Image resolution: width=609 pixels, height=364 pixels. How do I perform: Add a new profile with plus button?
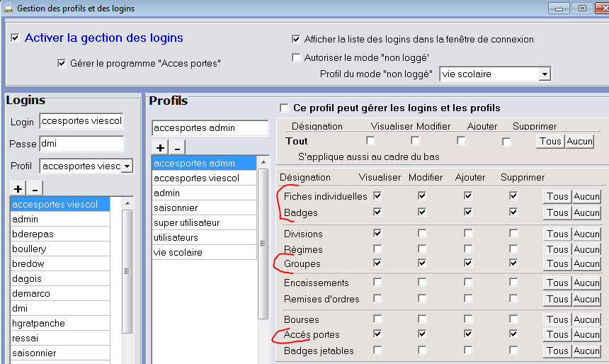[x=161, y=147]
